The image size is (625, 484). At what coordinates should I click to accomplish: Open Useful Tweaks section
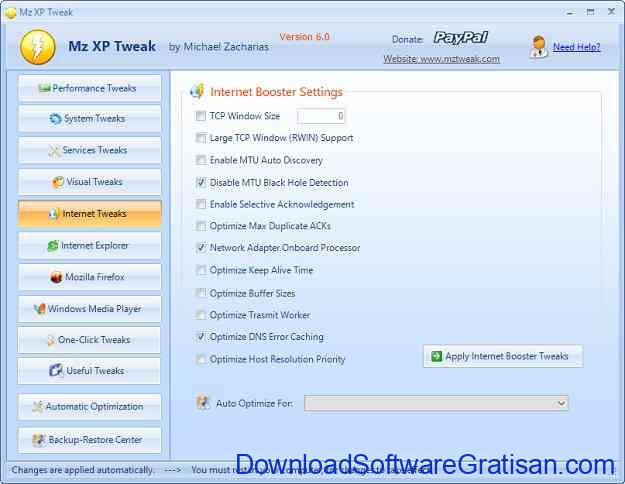click(x=90, y=371)
